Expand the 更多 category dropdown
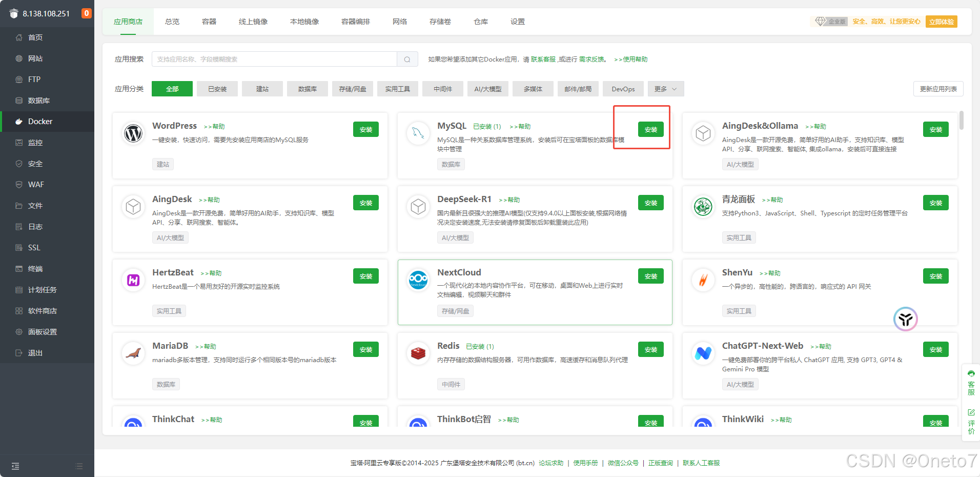This screenshot has width=980, height=477. click(666, 89)
